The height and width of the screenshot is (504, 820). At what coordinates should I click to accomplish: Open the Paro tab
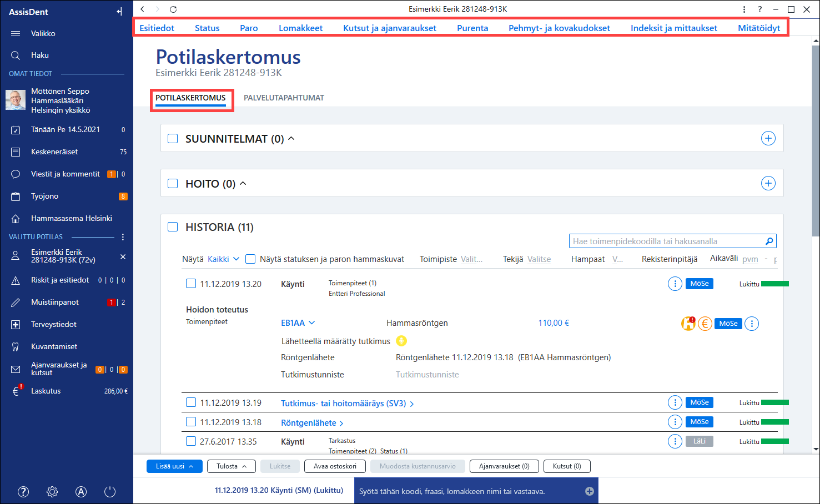[249, 28]
